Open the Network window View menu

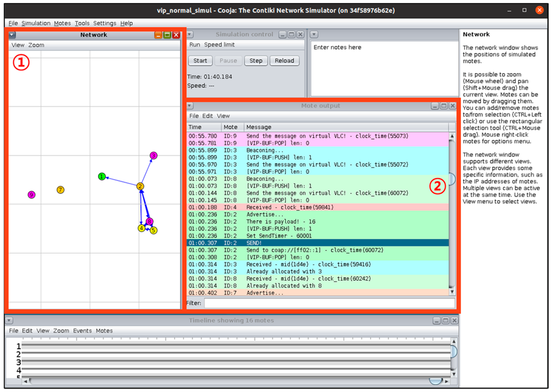[x=18, y=45]
